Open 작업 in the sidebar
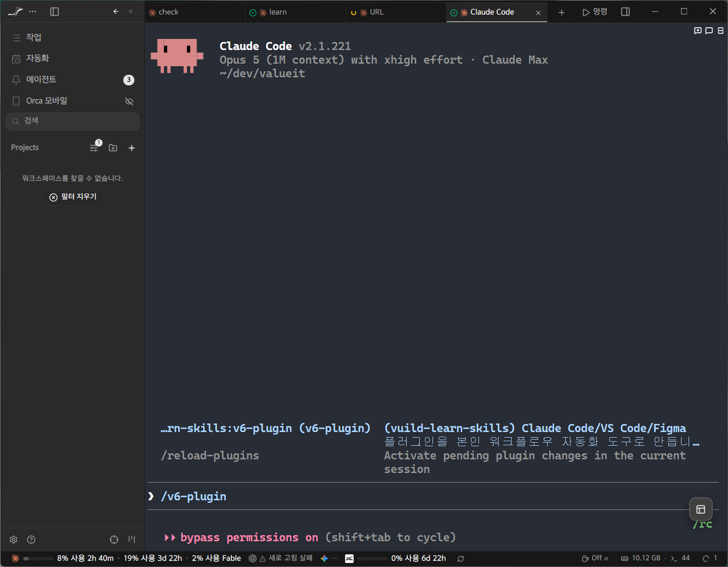The width and height of the screenshot is (728, 567). coord(73,37)
